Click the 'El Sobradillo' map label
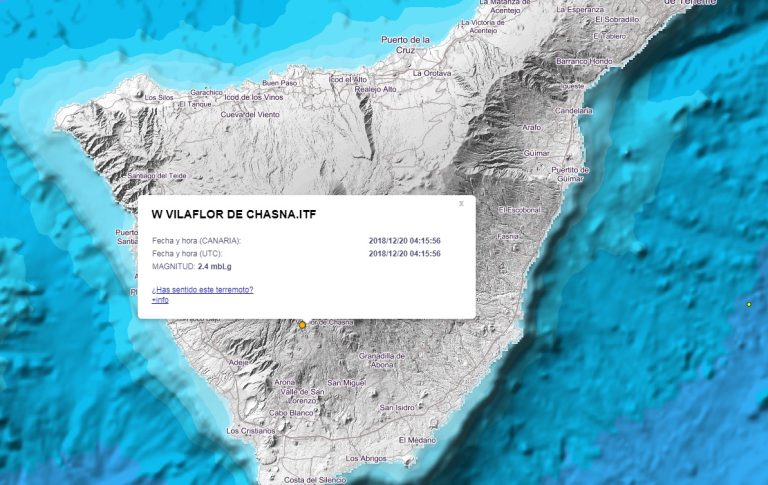This screenshot has height=485, width=768. [x=617, y=19]
